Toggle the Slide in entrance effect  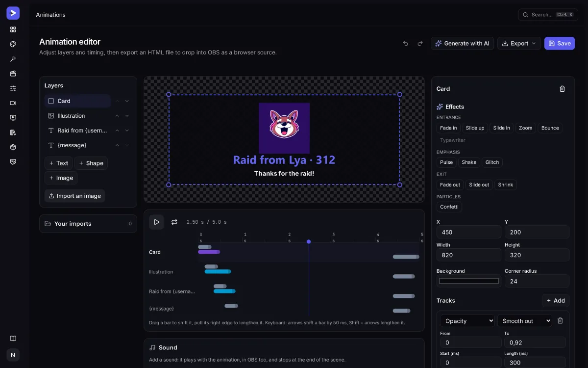[x=501, y=128]
